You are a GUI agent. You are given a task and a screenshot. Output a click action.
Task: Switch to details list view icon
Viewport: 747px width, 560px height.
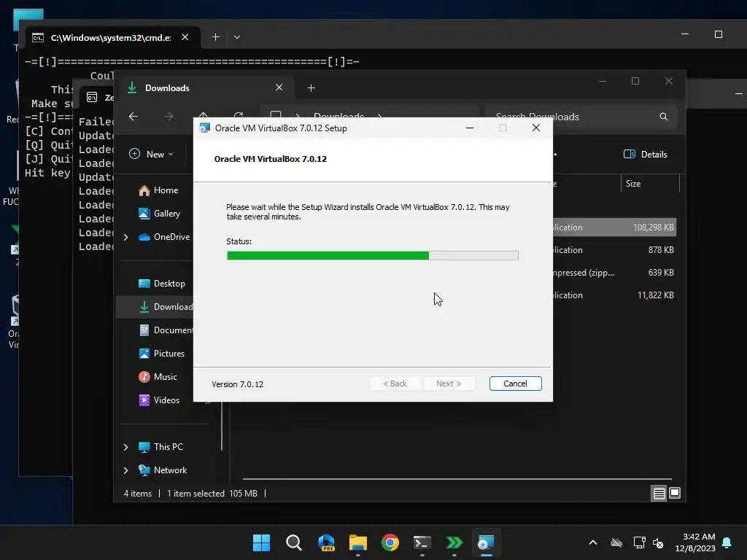(x=659, y=494)
